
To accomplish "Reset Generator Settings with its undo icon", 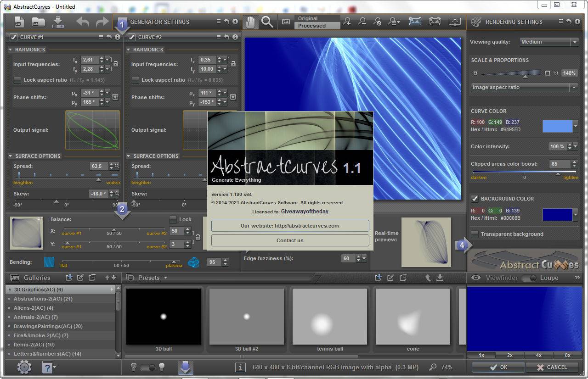I will [x=227, y=22].
